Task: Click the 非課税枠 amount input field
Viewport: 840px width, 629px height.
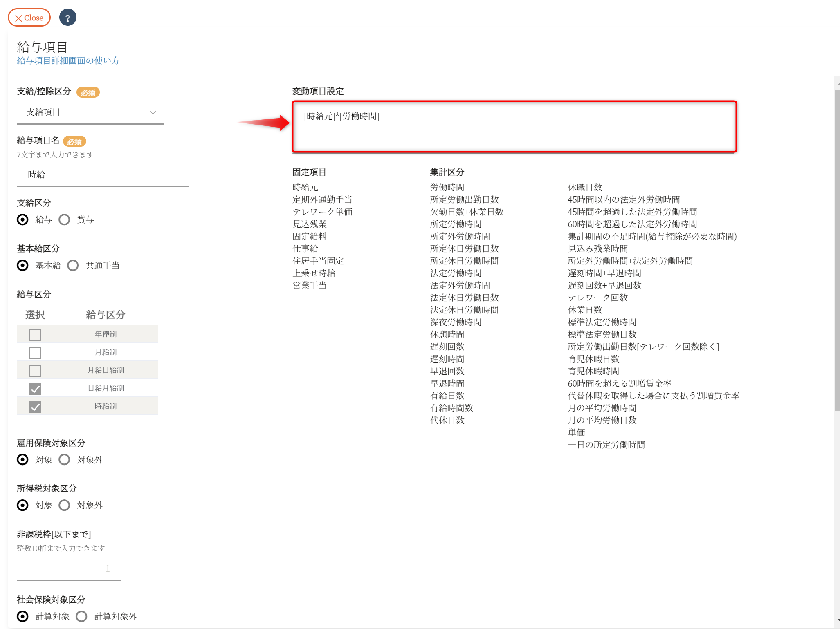Action: (x=69, y=569)
